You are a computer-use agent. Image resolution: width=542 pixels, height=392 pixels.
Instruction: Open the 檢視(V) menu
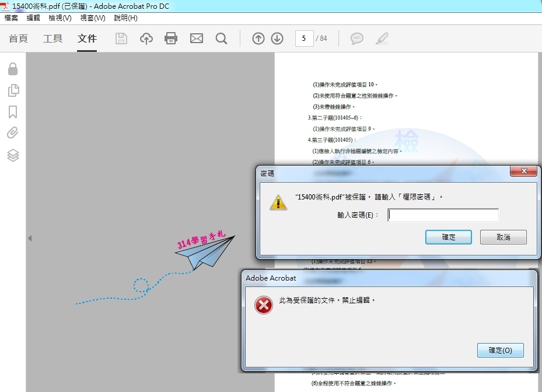click(x=60, y=18)
